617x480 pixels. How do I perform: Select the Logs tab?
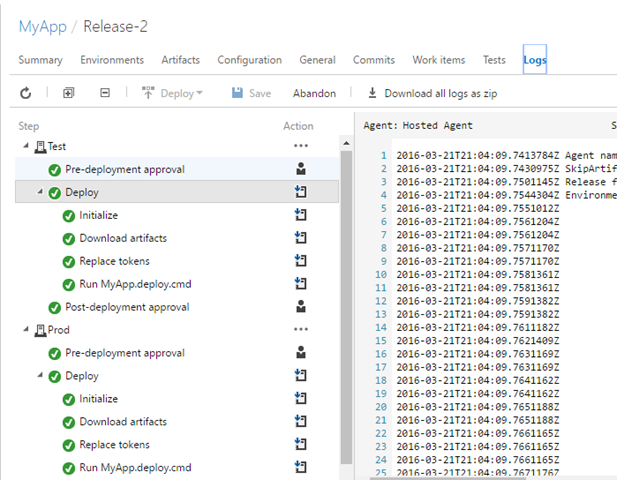click(x=535, y=59)
